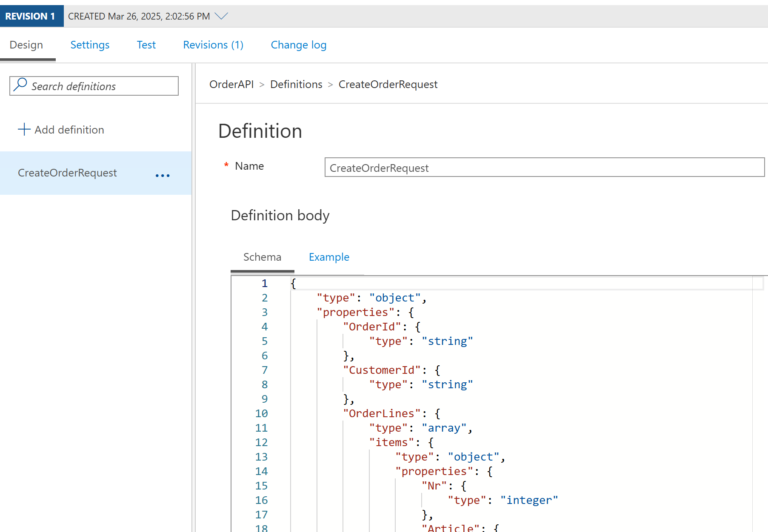Click the plus icon for Add definition
768x532 pixels.
24,129
